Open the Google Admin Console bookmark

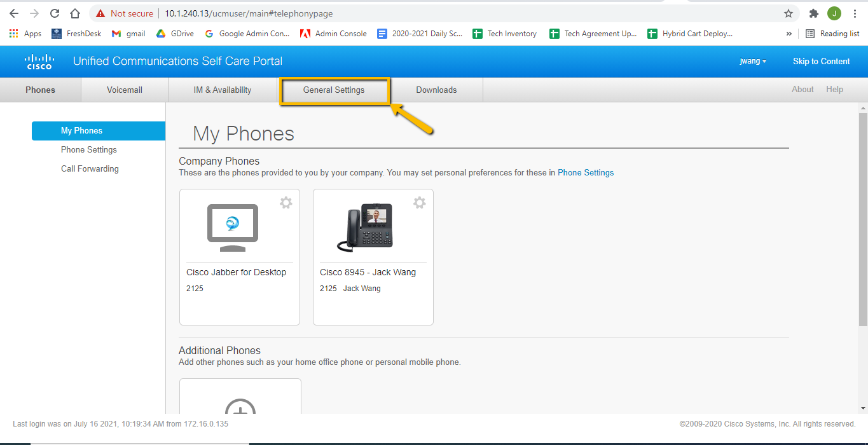point(247,34)
